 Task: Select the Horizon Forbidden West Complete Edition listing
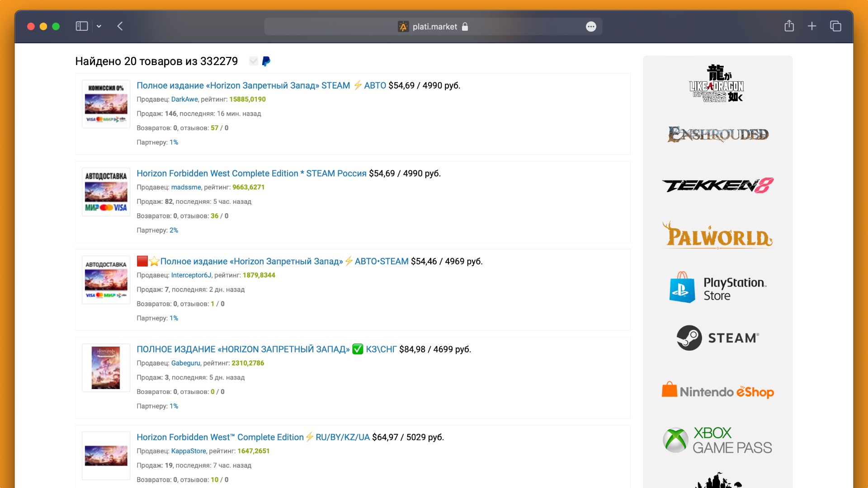[x=250, y=173]
